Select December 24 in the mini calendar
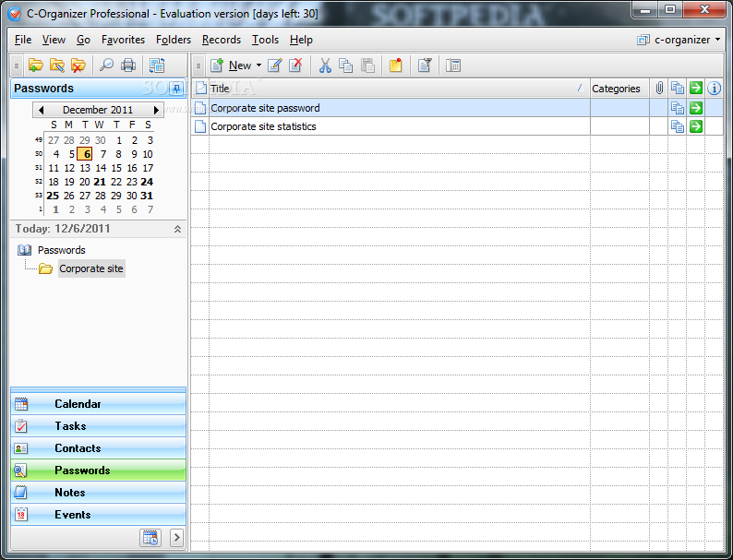The image size is (733, 560). pos(147,182)
